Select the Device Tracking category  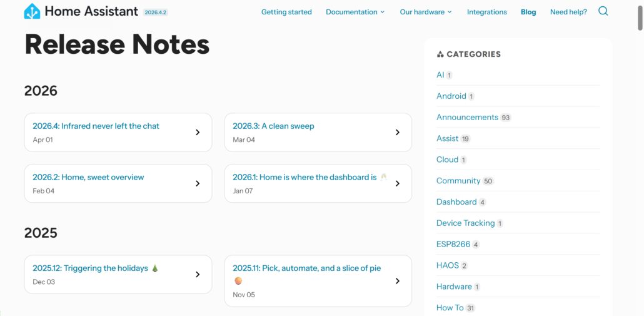tap(465, 223)
